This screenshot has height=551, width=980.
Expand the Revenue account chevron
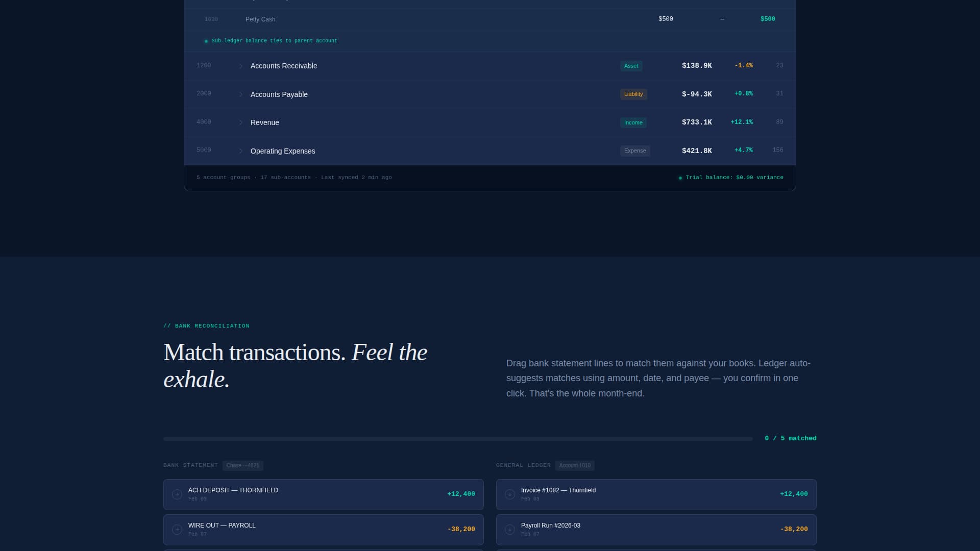click(x=241, y=123)
